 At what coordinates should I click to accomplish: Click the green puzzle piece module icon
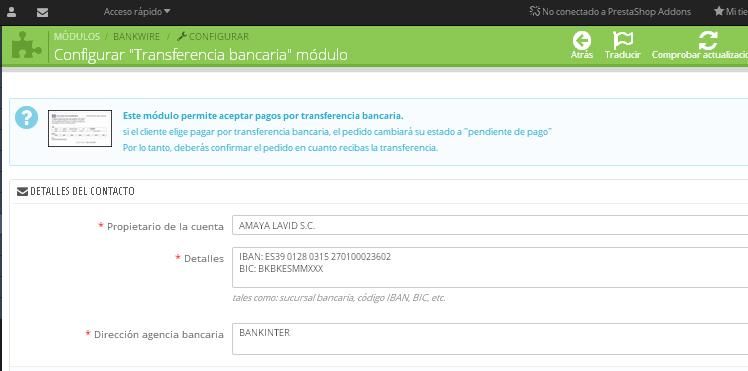point(26,46)
